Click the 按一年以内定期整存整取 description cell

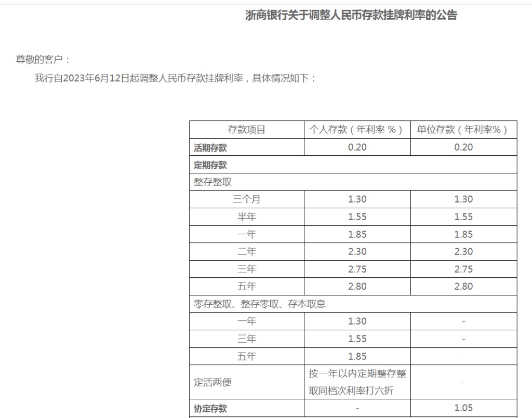click(357, 382)
